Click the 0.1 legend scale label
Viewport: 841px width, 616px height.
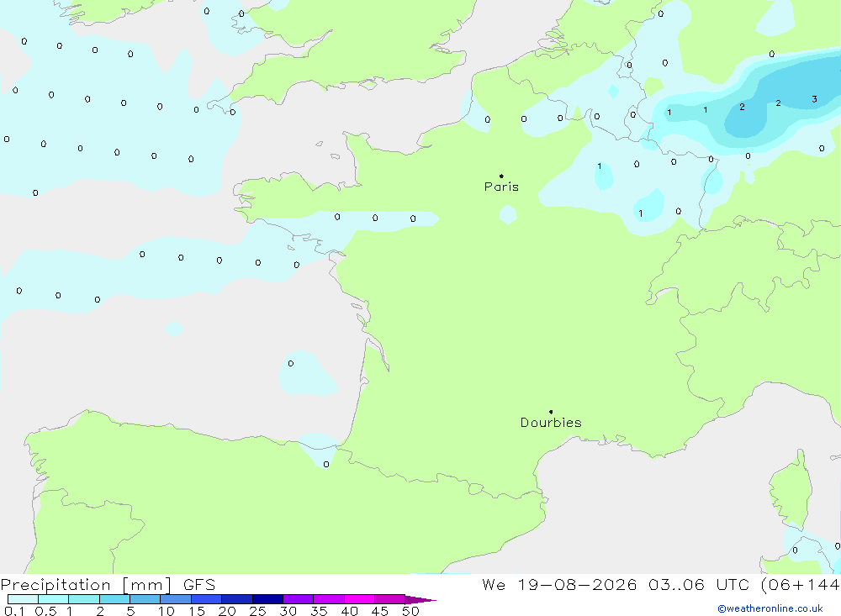(14, 611)
